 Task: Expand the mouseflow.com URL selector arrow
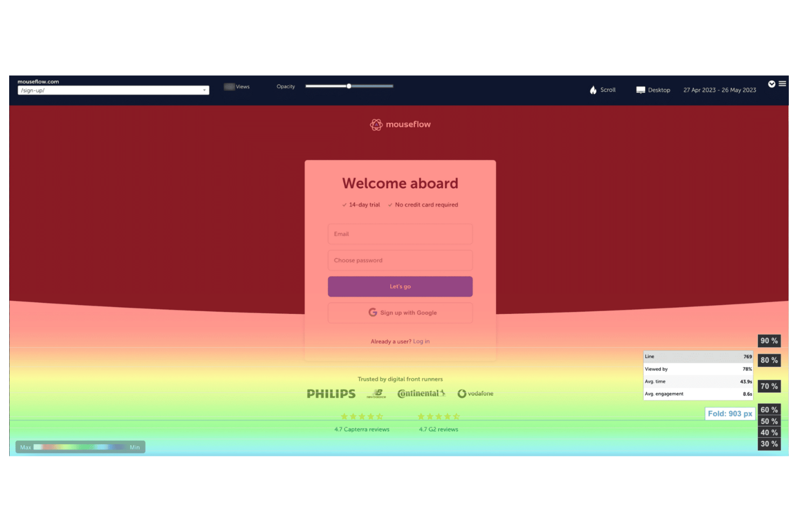[204, 90]
